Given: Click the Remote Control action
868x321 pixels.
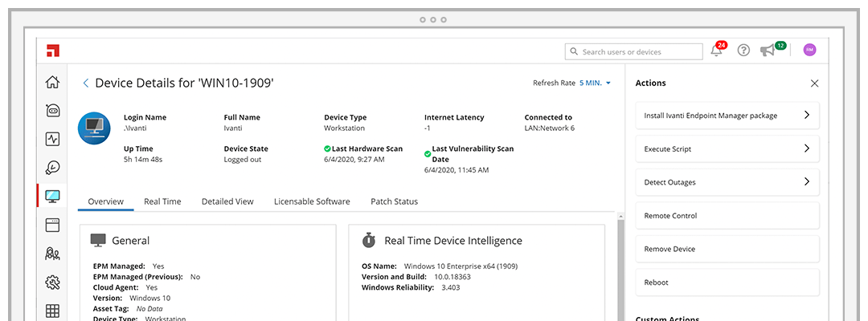Looking at the screenshot, I should coord(727,216).
